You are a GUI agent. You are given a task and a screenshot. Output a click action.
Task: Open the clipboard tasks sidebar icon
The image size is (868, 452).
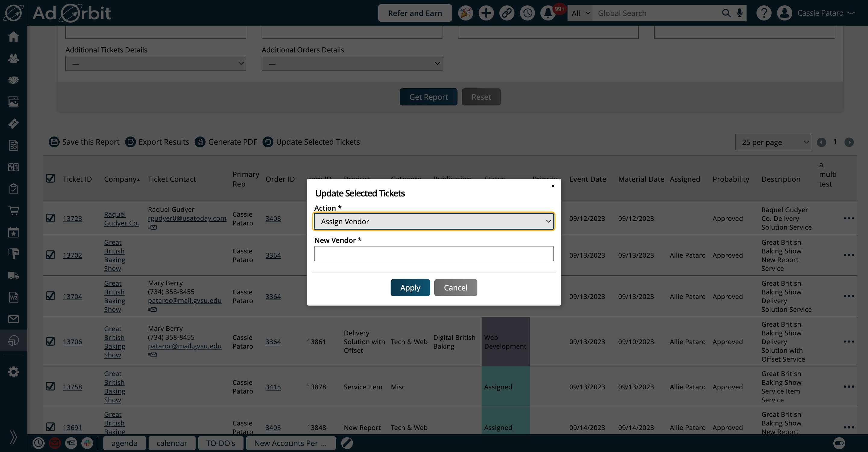coord(14,189)
